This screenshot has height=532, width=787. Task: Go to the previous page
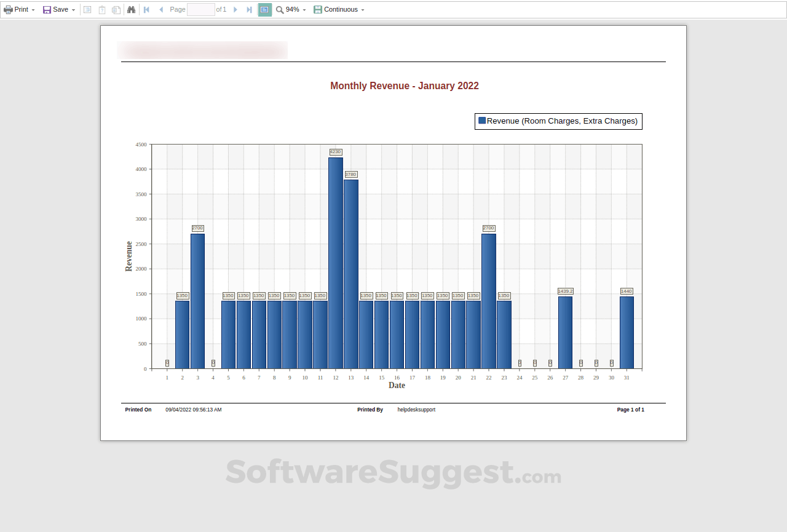click(161, 10)
